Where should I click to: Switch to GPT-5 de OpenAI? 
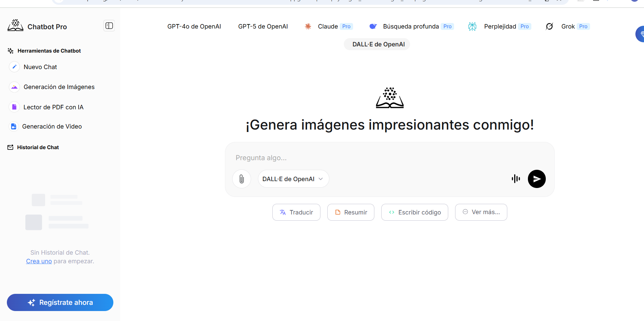tap(263, 26)
